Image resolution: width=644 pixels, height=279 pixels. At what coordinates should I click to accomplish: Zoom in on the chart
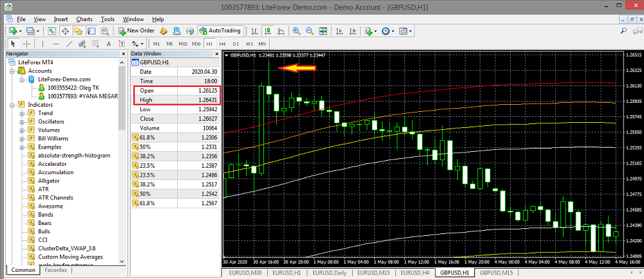296,31
